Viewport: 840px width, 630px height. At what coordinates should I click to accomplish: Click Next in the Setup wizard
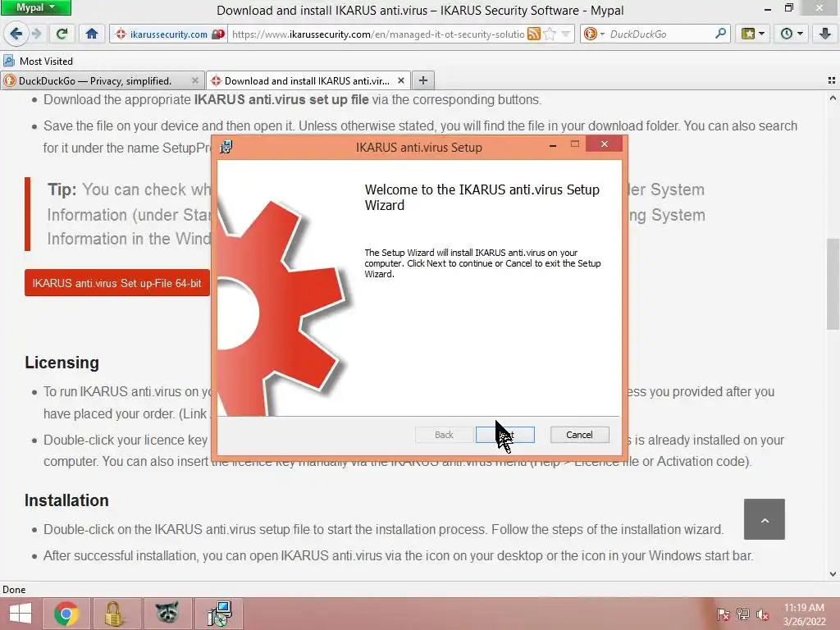tap(504, 435)
